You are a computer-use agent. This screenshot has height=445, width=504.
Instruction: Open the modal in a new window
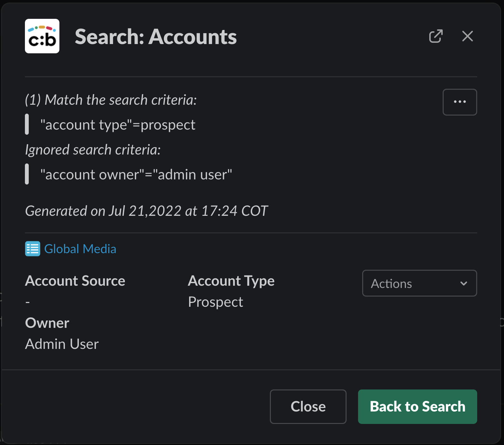436,36
